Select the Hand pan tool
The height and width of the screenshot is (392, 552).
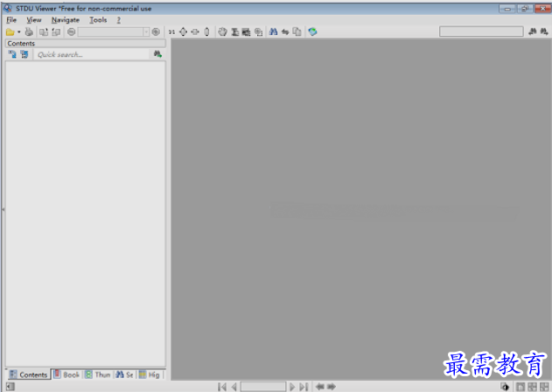click(222, 32)
